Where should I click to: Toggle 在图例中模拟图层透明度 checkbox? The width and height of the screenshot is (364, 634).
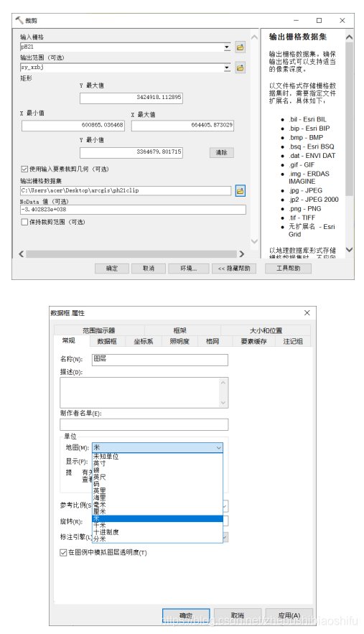point(63,552)
